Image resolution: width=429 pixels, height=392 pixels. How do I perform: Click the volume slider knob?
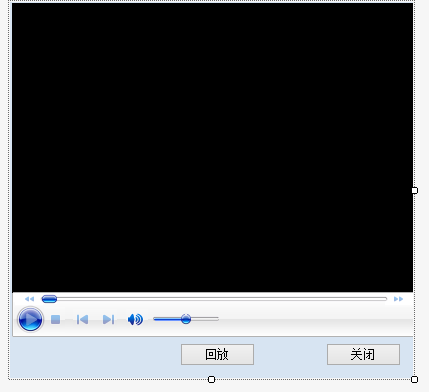coord(186,319)
